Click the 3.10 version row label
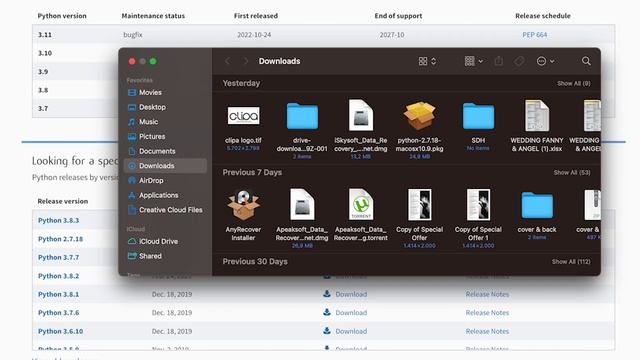 (45, 53)
